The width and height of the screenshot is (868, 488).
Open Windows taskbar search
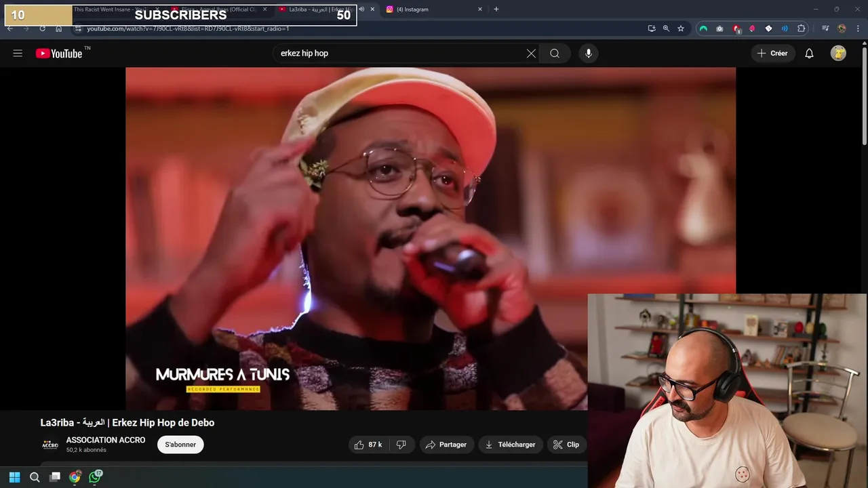(x=35, y=477)
